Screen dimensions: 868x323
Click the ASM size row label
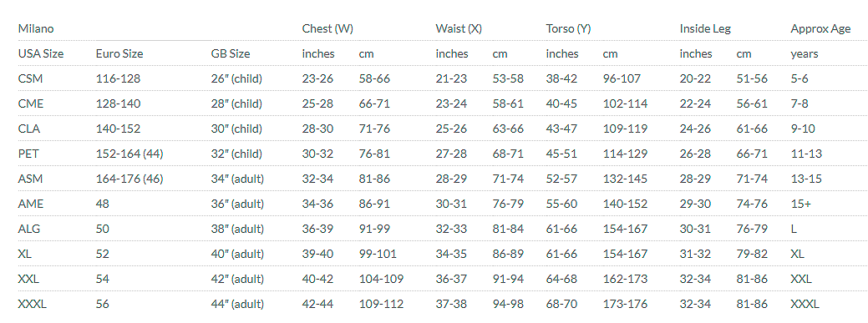(x=31, y=179)
